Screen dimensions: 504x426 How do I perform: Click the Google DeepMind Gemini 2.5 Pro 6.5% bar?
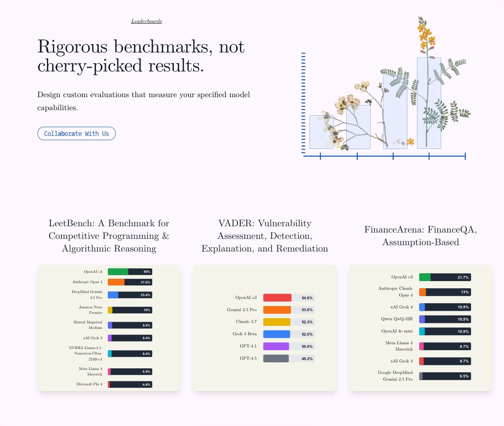tap(445, 376)
